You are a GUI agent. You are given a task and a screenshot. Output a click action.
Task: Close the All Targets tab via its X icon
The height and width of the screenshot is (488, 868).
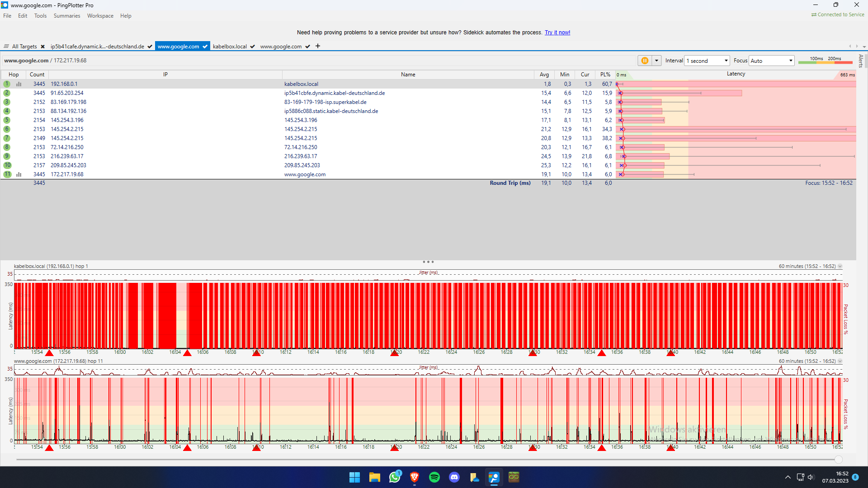(x=42, y=46)
